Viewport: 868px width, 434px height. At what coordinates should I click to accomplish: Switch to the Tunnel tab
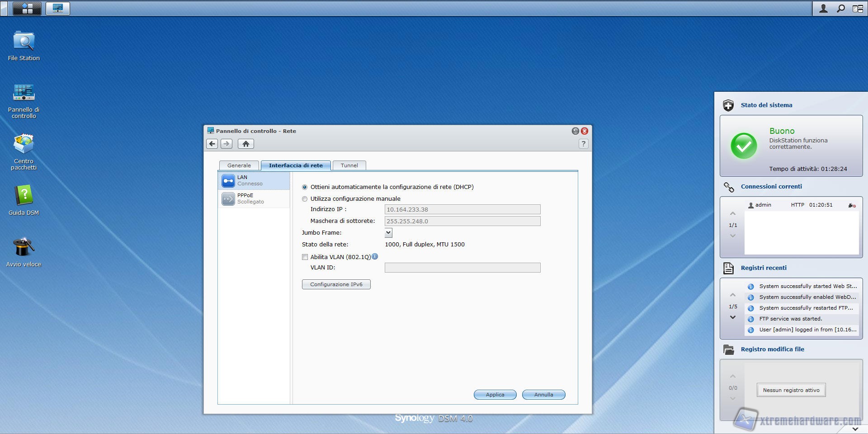pos(349,165)
